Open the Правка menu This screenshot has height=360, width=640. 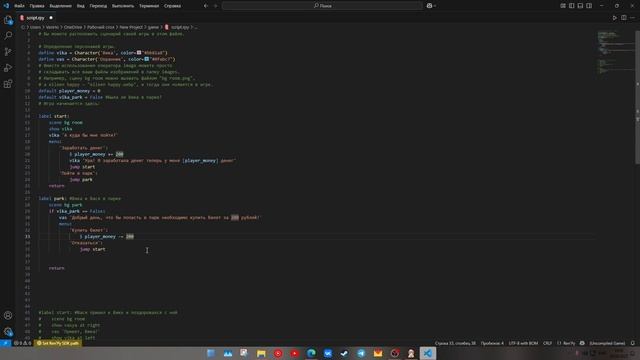click(x=37, y=6)
